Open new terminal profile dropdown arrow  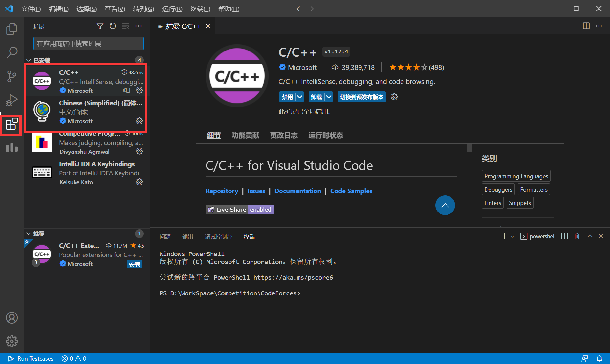[512, 236]
